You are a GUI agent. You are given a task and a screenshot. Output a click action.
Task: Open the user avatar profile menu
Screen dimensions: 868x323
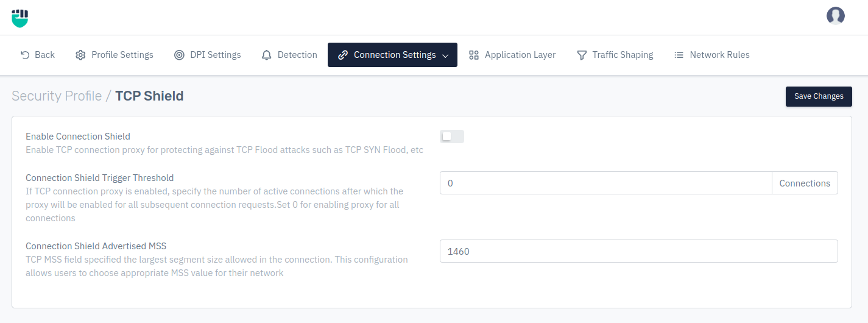(835, 16)
